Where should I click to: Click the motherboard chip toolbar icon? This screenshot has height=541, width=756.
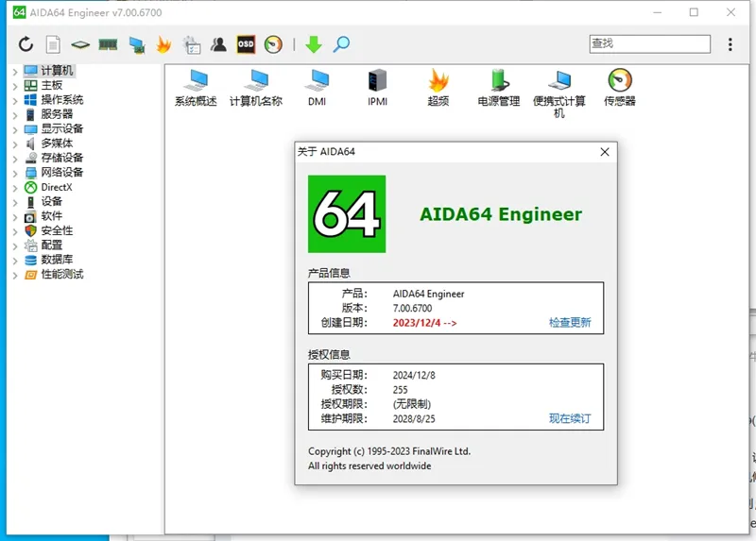(80, 44)
